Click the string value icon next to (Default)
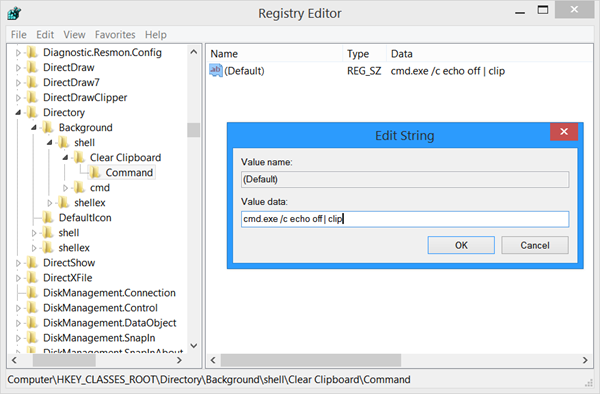600x394 pixels. pyautogui.click(x=216, y=70)
